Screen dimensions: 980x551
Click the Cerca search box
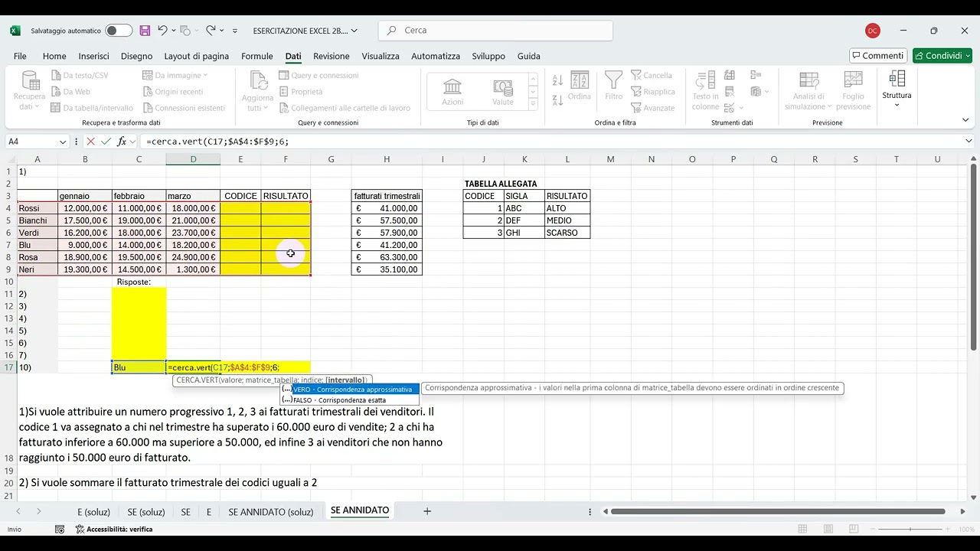(495, 31)
